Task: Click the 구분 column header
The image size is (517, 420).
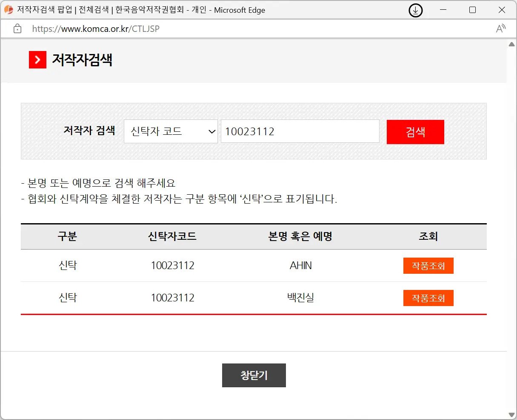Action: [67, 236]
